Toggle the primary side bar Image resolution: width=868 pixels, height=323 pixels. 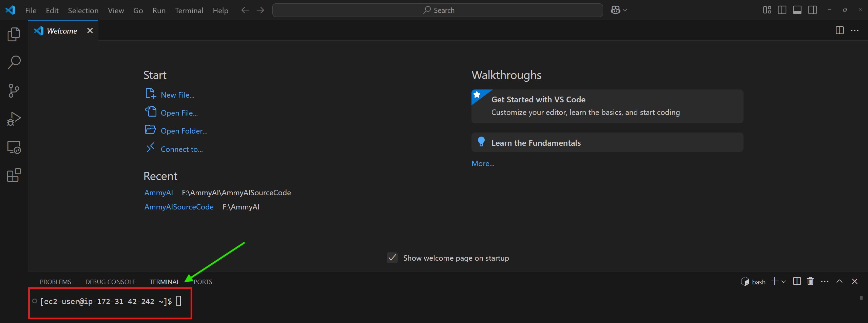[782, 10]
